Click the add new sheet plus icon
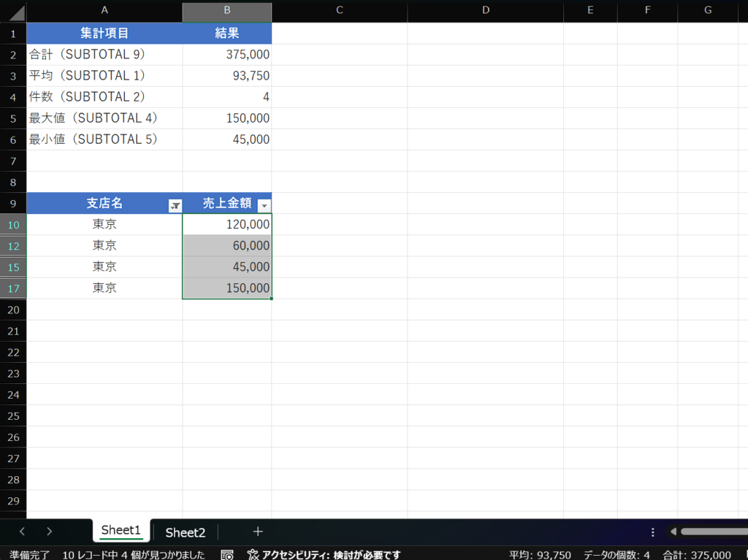748x560 pixels. (258, 532)
